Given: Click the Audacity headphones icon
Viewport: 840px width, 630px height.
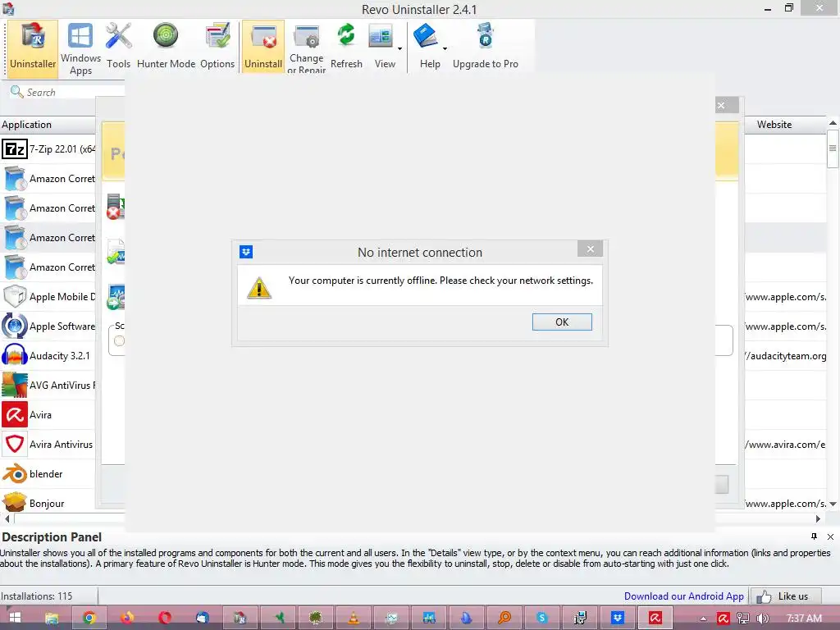Looking at the screenshot, I should coord(15,355).
